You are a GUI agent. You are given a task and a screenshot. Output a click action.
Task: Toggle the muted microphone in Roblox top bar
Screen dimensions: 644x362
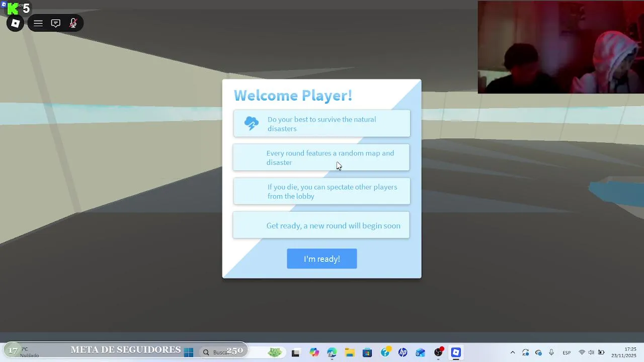coord(73,23)
